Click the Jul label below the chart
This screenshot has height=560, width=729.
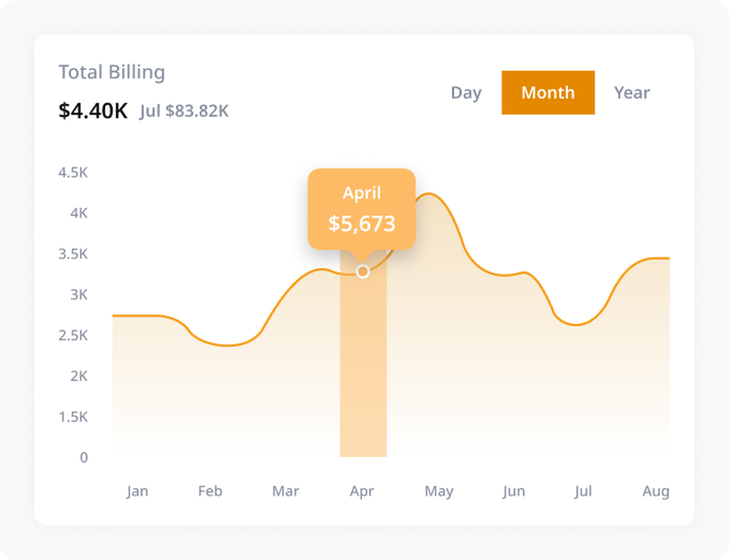[585, 490]
